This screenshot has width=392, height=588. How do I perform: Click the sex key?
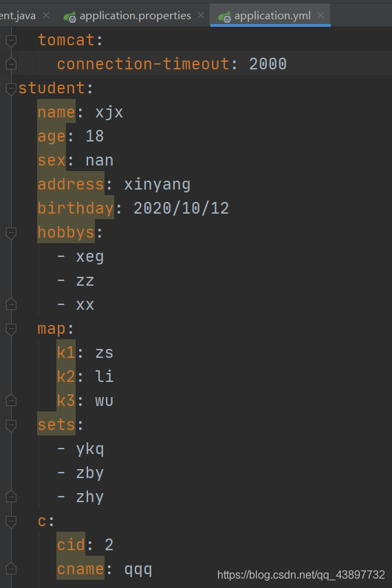point(52,160)
